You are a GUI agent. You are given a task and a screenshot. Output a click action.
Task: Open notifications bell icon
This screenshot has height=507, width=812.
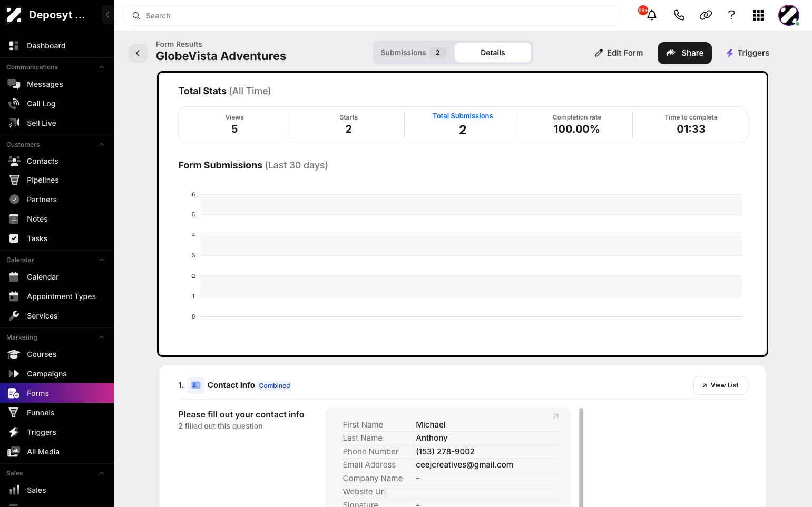pos(652,15)
